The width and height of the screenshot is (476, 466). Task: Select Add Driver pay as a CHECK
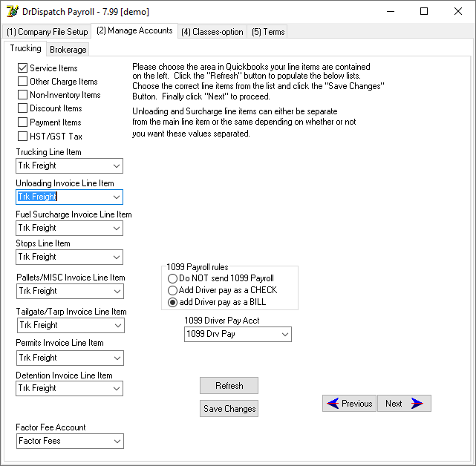pyautogui.click(x=172, y=290)
